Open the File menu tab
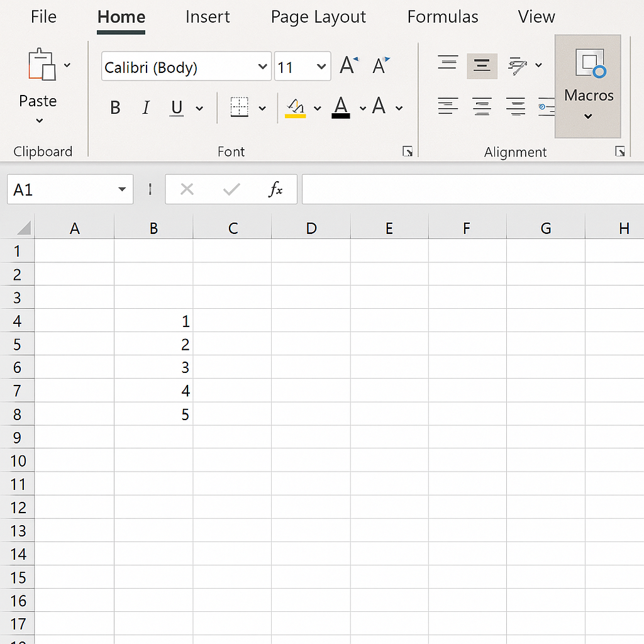Screen dimensions: 644x644 click(x=43, y=17)
